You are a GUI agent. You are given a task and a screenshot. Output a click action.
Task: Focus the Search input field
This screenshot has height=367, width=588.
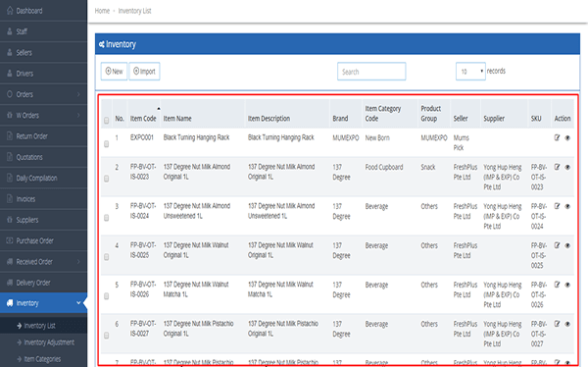click(371, 72)
